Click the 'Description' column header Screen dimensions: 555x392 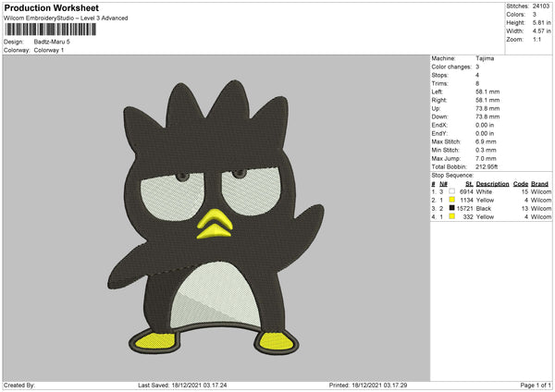point(492,184)
